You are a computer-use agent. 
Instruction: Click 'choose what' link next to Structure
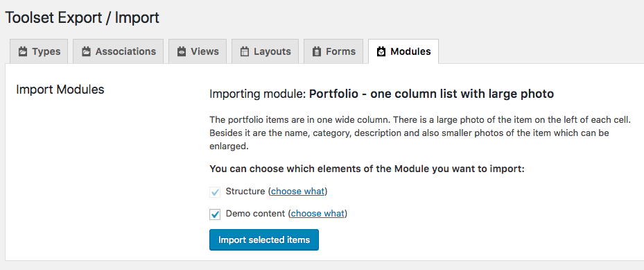pos(298,192)
